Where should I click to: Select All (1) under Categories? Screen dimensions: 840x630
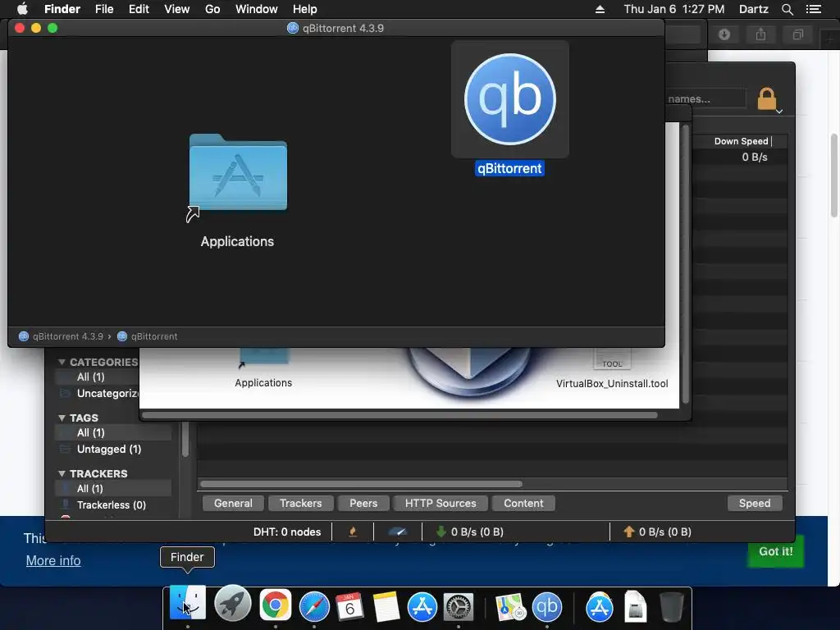tap(91, 377)
